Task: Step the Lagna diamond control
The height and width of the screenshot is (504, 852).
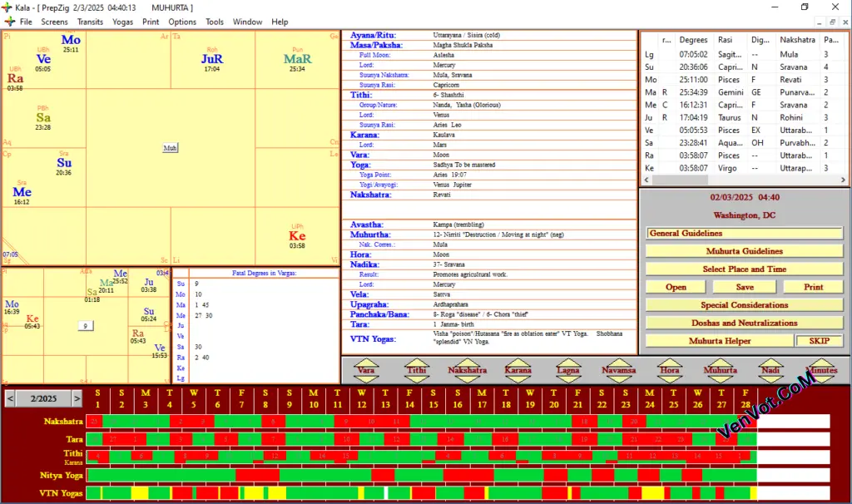Action: (x=568, y=370)
